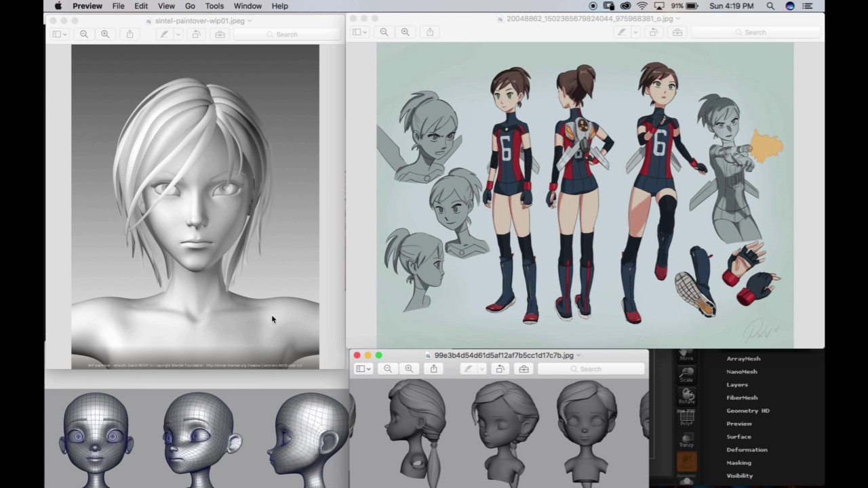
Task: Zoom in on the sintel-paintover-wip01 image
Action: coord(105,34)
